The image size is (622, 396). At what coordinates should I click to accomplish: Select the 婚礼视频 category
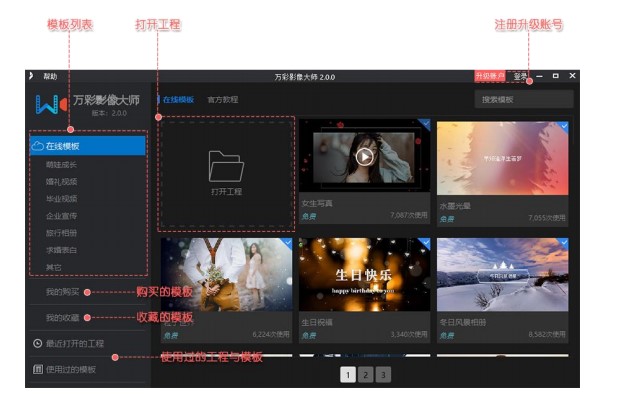(x=61, y=182)
